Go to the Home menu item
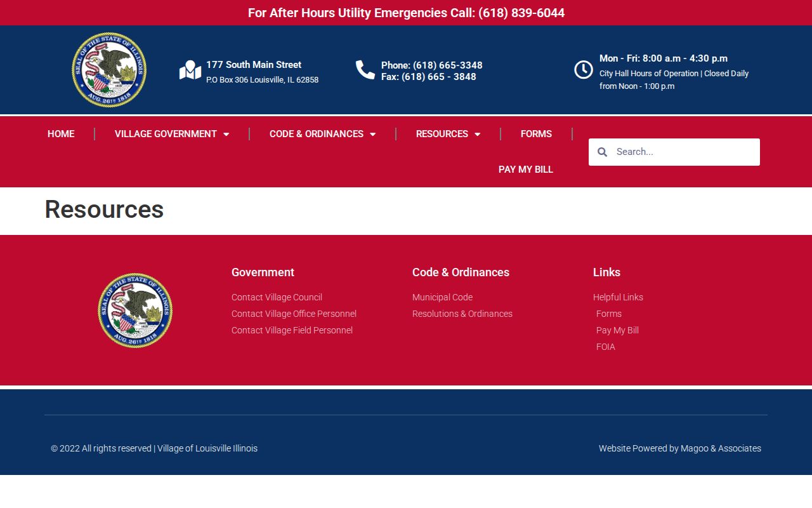This screenshot has width=812, height=508. [61, 134]
